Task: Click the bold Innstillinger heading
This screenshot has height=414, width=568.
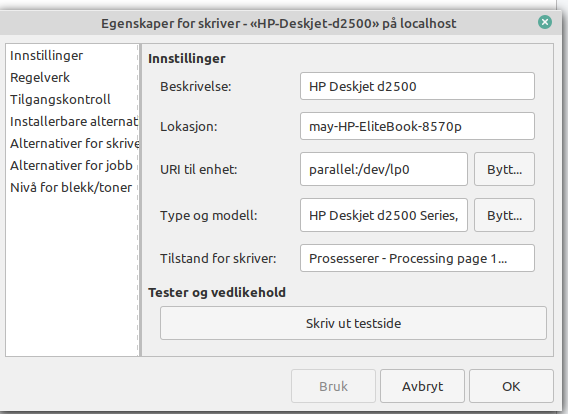Action: (187, 59)
